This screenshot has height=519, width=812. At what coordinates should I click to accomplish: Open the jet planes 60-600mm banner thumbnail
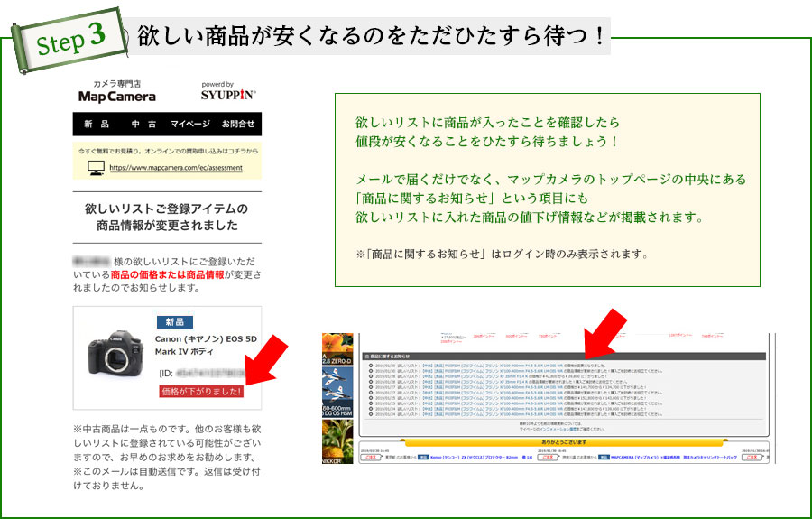337,392
